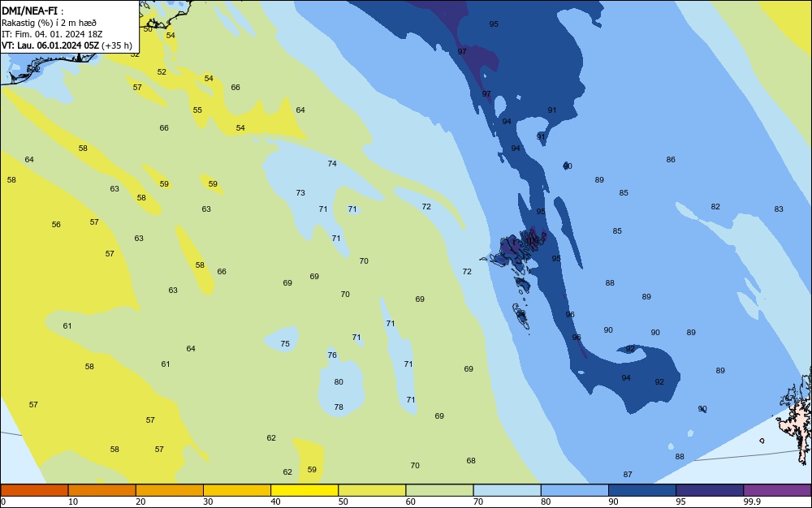Click the 78 humidity value on the map
The height and width of the screenshot is (508, 812).
tap(339, 407)
